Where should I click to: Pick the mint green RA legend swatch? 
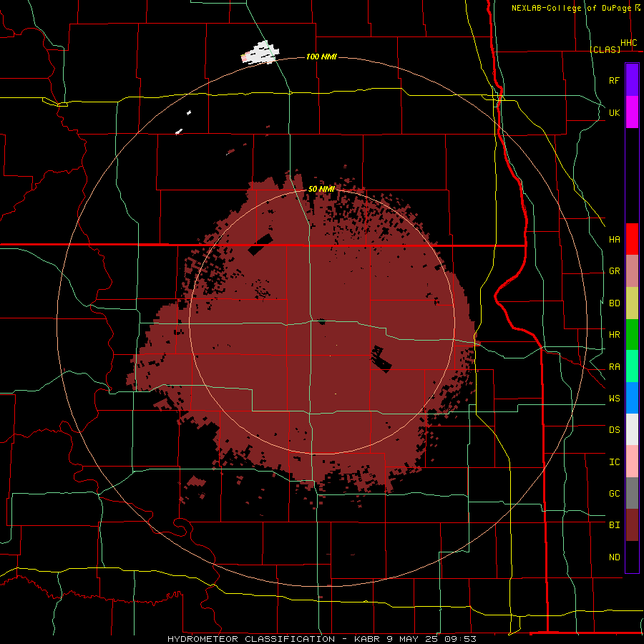632,366
